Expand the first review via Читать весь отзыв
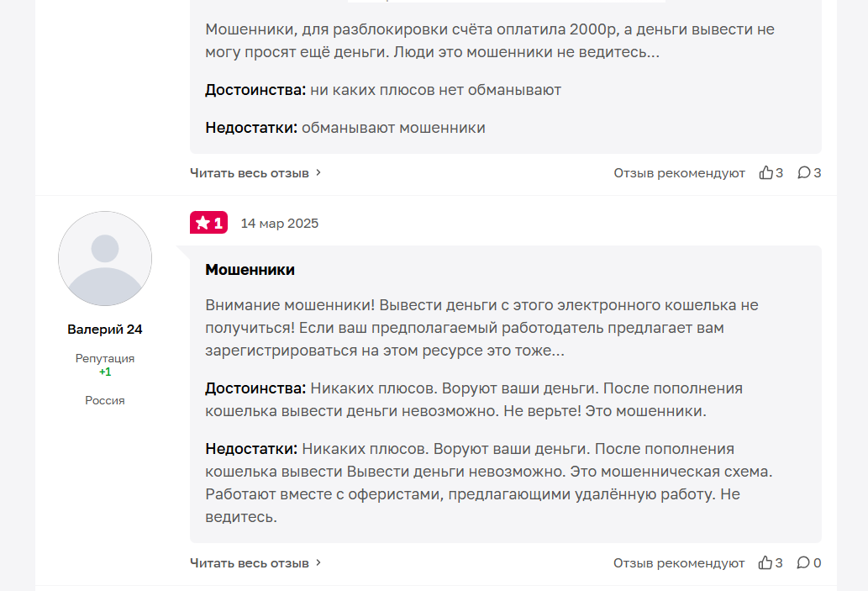This screenshot has width=868, height=591. coord(248,171)
